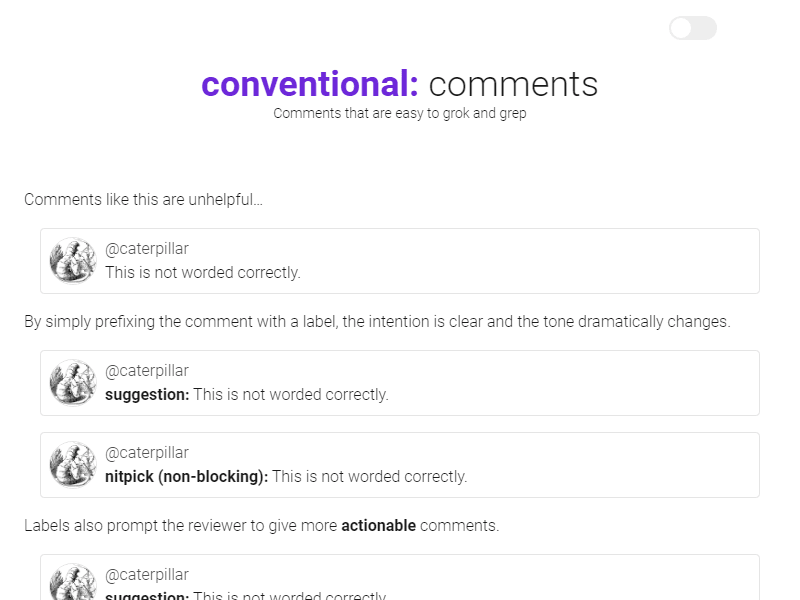Click the bold "suggestion:" label in the second comment
The width and height of the screenshot is (800, 600).
pos(147,395)
